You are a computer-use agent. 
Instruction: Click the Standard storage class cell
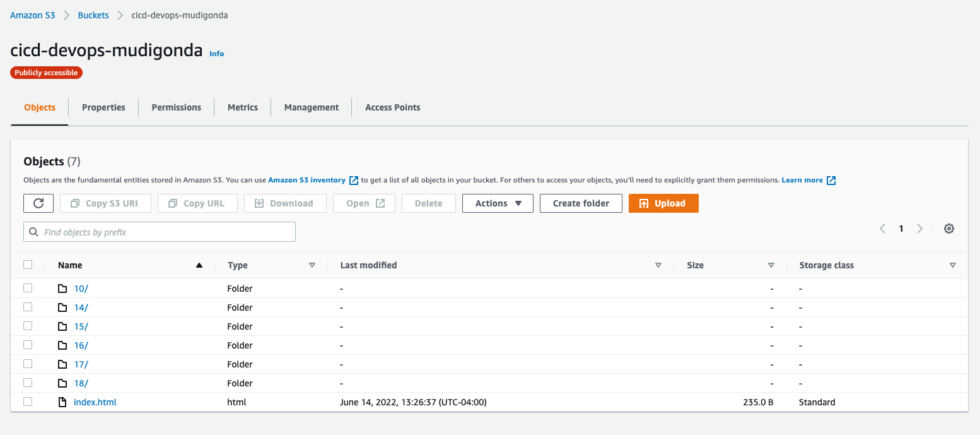[817, 402]
